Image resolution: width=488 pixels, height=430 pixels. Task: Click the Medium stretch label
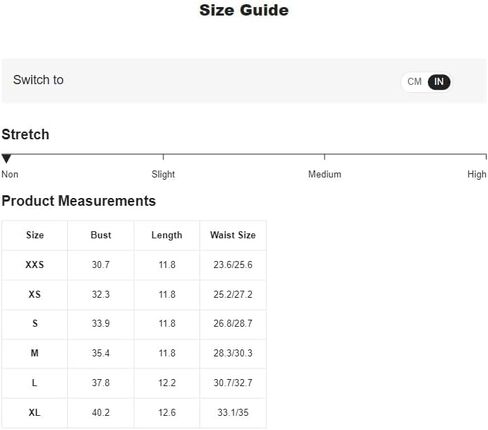325,174
